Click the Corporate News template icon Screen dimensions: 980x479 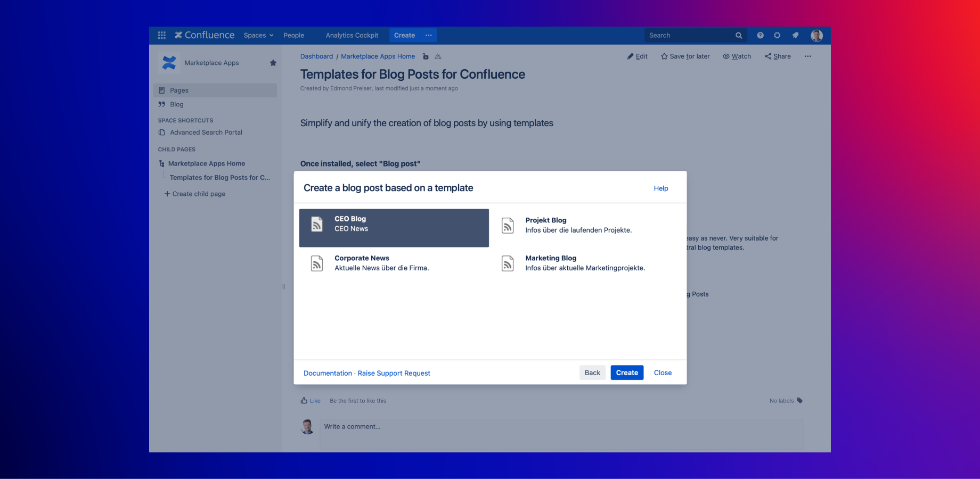[x=317, y=263]
